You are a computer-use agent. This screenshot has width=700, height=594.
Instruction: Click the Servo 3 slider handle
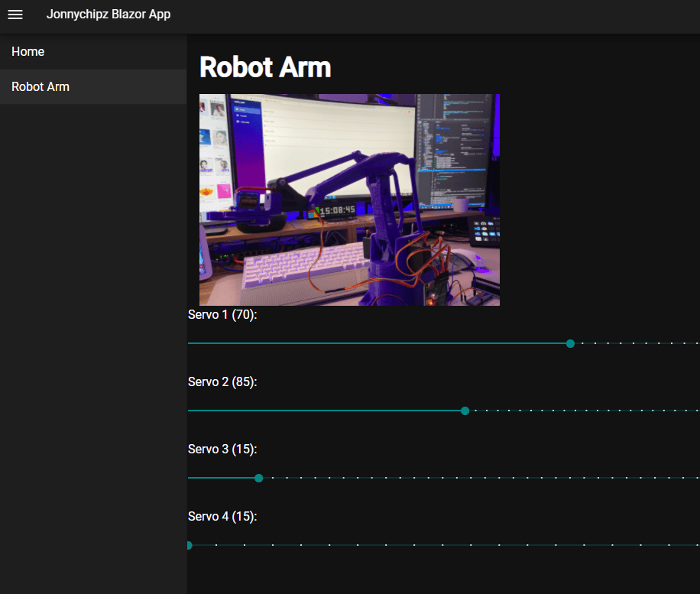258,479
